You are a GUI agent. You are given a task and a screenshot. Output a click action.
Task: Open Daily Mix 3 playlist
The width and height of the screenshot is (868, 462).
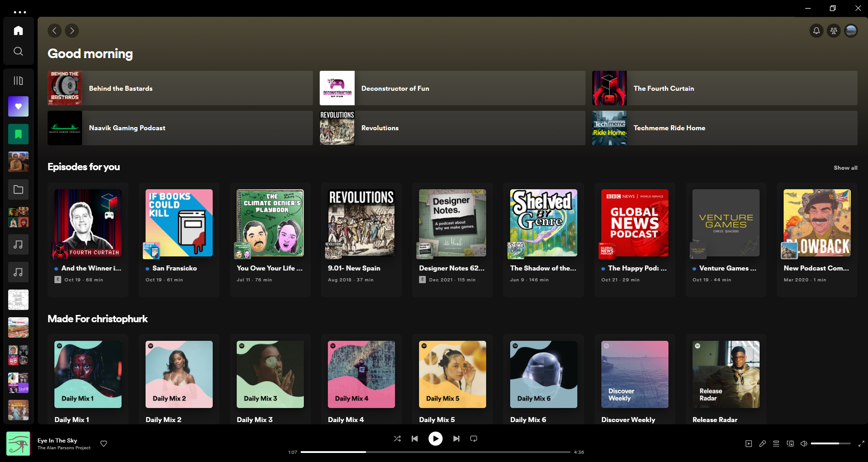click(x=270, y=379)
